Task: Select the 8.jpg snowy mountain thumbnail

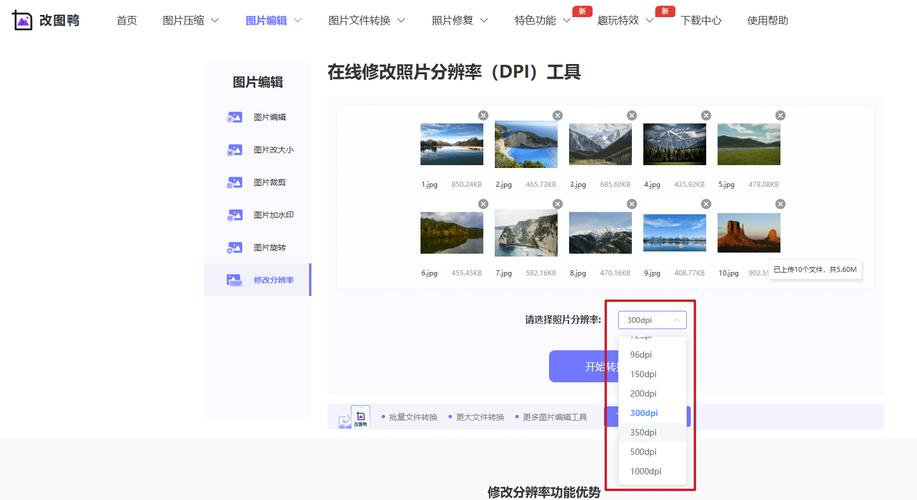Action: tap(600, 233)
